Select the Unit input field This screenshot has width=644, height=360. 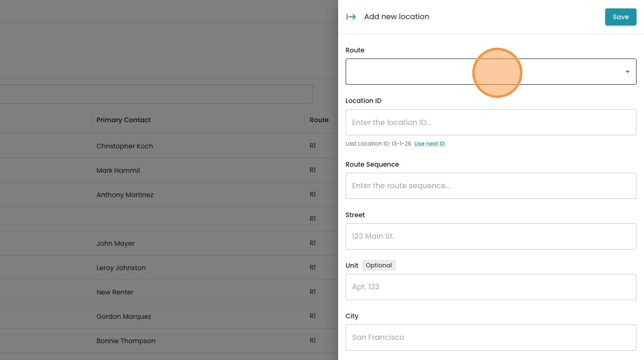(x=491, y=287)
